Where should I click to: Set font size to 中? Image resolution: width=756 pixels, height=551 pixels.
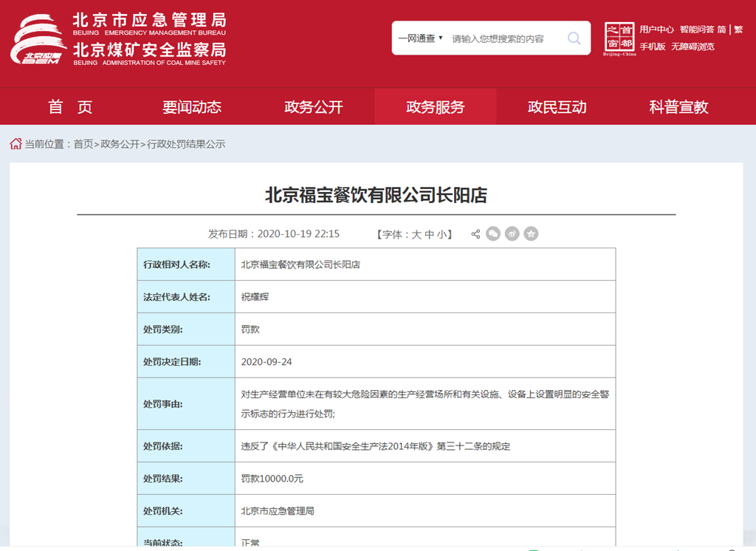pos(429,234)
